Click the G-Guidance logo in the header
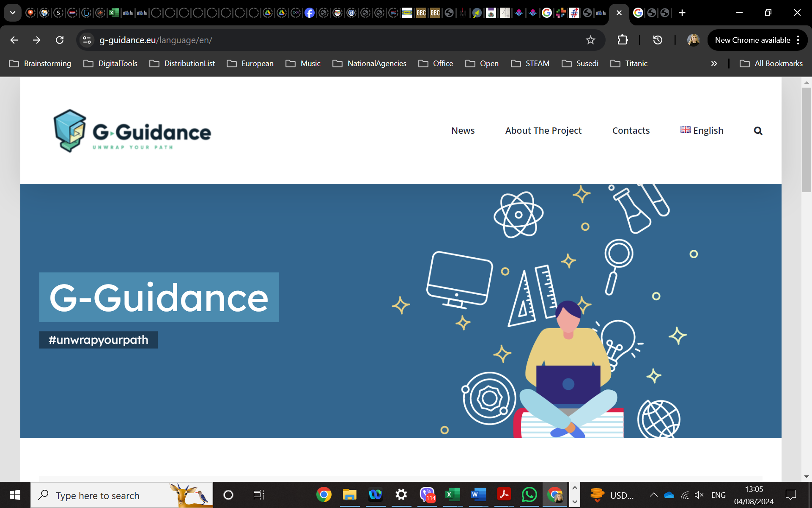Viewport: 812px width, 508px height. (x=132, y=131)
